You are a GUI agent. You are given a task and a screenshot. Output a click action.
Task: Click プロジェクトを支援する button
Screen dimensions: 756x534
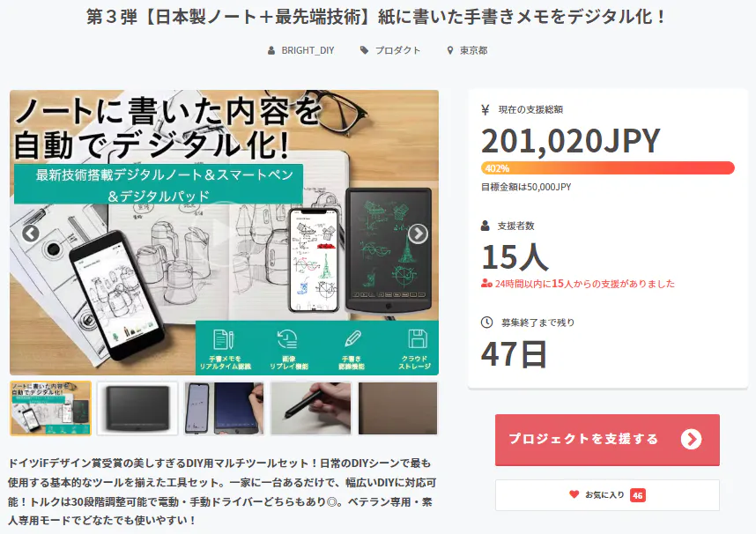(x=607, y=440)
